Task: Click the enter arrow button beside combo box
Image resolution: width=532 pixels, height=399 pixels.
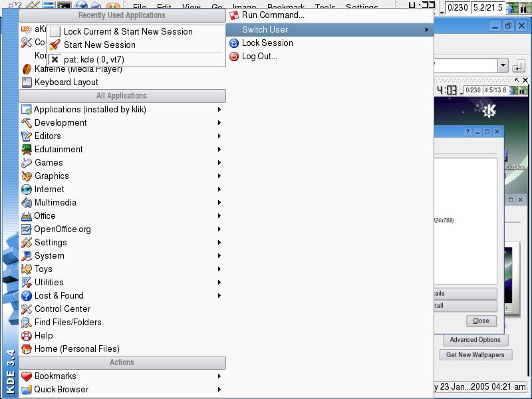Action: [x=519, y=66]
